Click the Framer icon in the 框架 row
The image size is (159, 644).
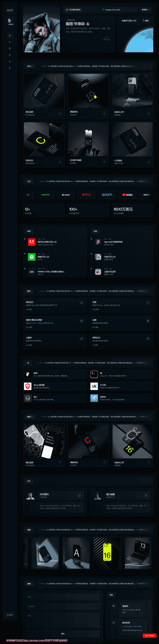pyautogui.click(x=28, y=374)
